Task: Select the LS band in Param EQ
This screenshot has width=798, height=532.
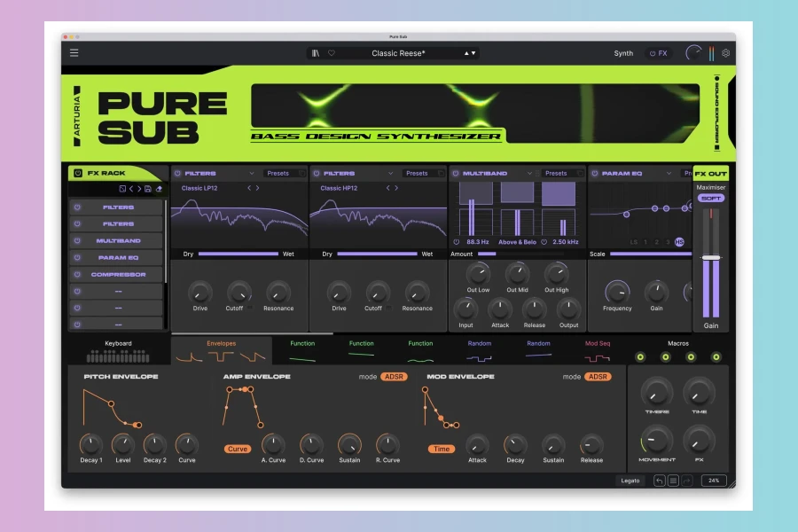Action: [634, 242]
